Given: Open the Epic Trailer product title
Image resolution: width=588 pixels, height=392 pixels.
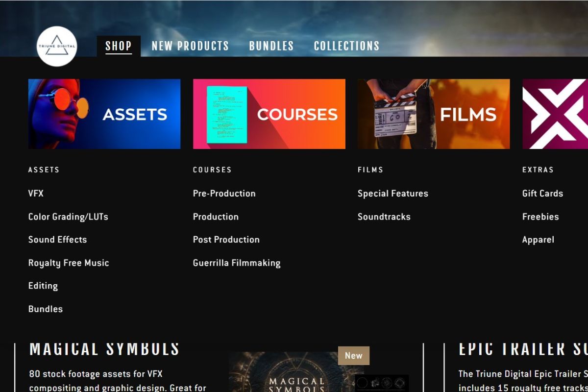Looking at the screenshot, I should [x=523, y=349].
